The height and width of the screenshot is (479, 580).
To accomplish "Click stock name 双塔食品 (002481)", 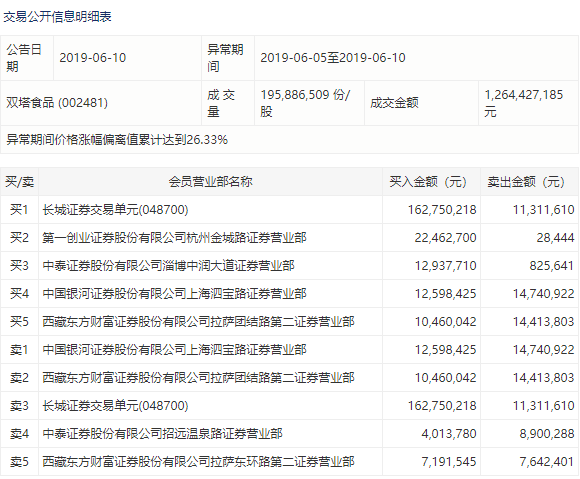I will tap(57, 102).
